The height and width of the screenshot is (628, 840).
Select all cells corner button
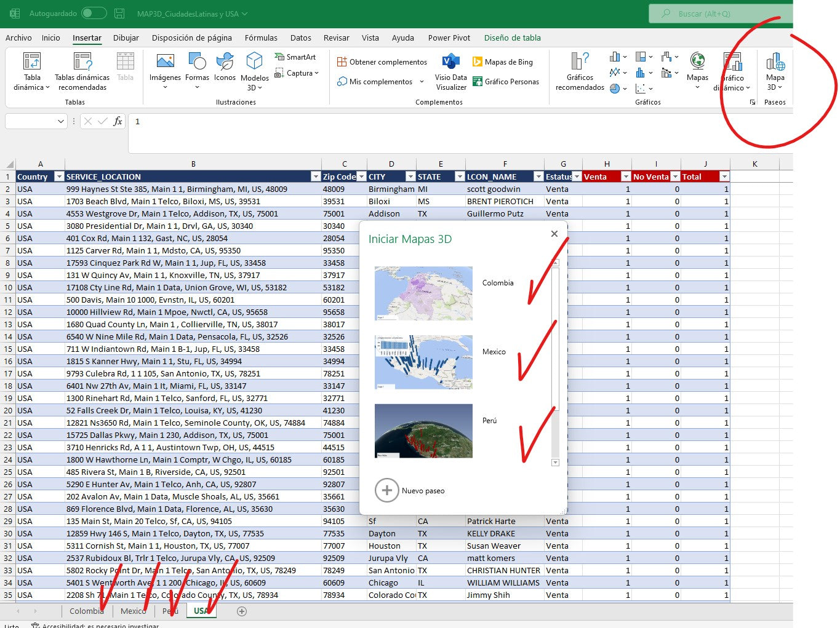pos(9,164)
